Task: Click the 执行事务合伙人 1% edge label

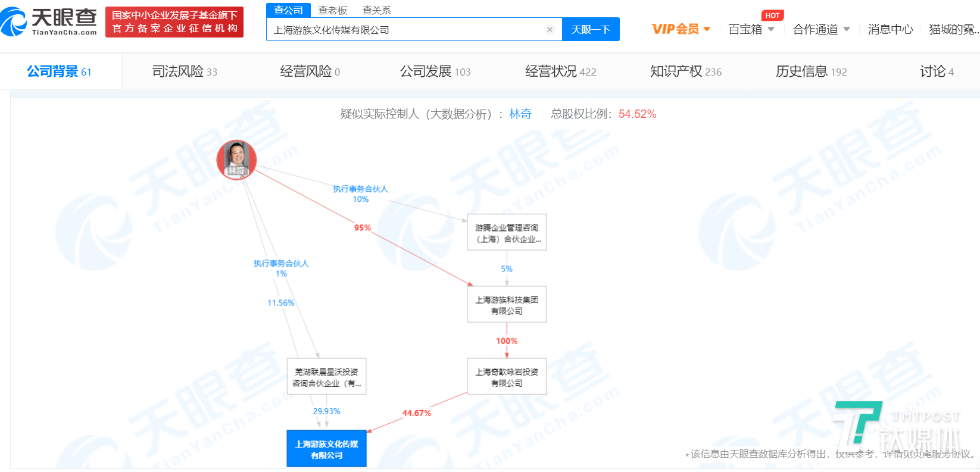Action: point(281,268)
